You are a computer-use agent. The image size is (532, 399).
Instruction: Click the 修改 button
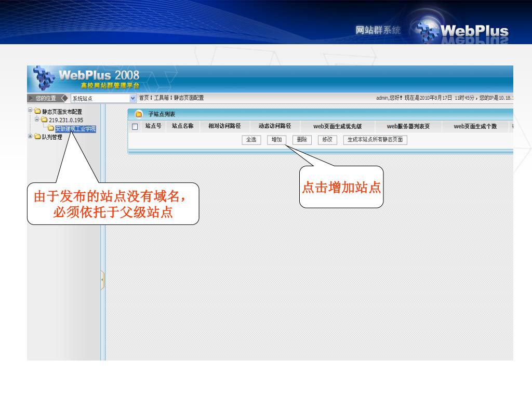(x=327, y=140)
